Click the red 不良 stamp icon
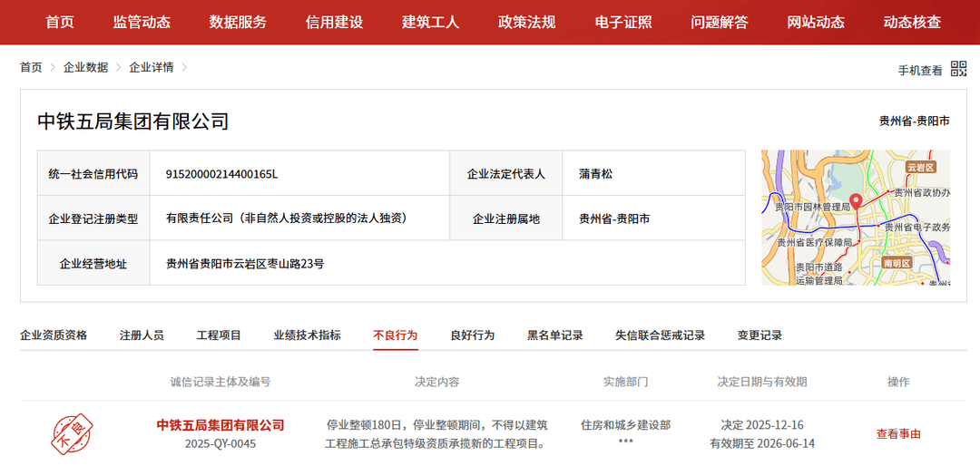The height and width of the screenshot is (466, 980). [x=72, y=433]
